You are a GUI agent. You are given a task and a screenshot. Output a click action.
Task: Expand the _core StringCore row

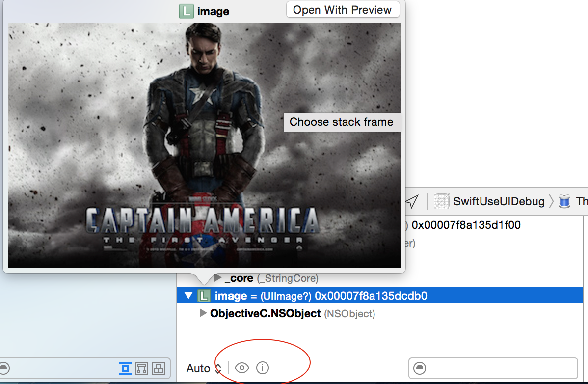218,278
